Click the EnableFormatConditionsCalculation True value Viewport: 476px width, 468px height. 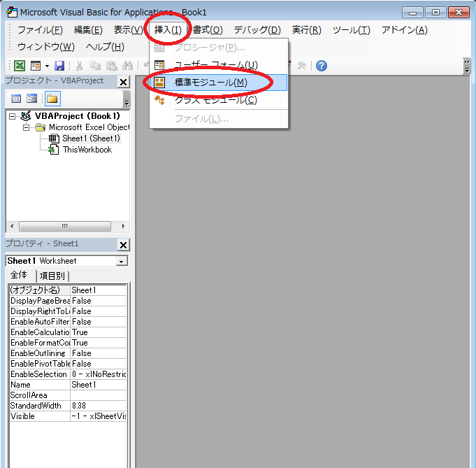pyautogui.click(x=99, y=343)
